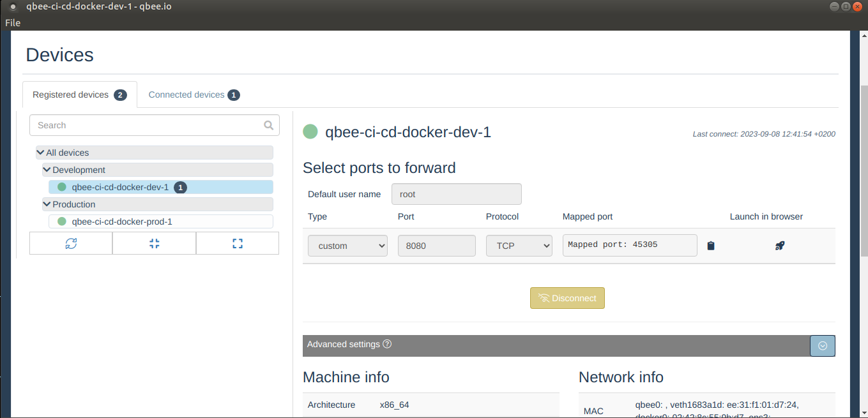Open the port Type dropdown
Viewport: 868px width, 418px height.
click(347, 245)
